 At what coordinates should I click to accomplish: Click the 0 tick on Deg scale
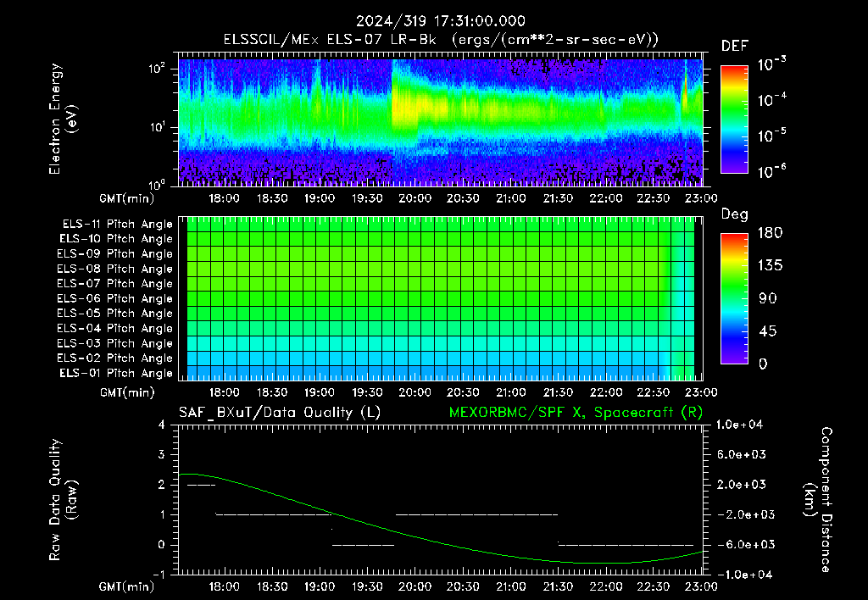[x=763, y=364]
